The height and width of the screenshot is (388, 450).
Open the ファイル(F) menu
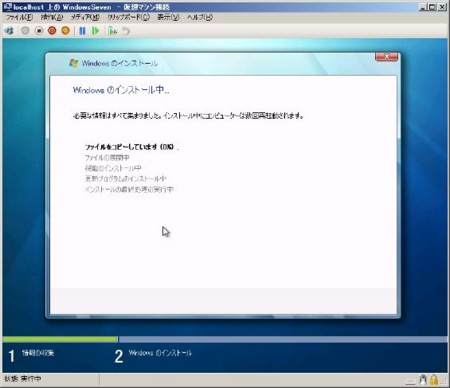point(19,17)
